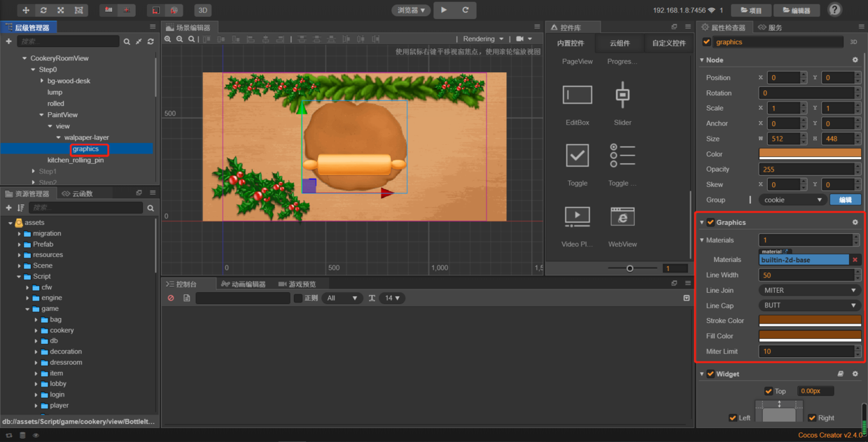Open the Line Join MITER dropdown

pos(810,290)
